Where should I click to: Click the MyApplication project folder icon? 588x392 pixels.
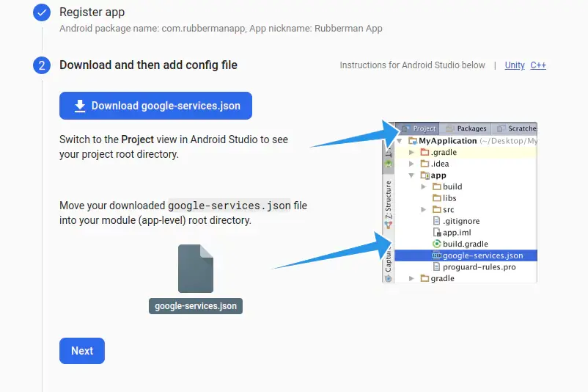click(413, 141)
